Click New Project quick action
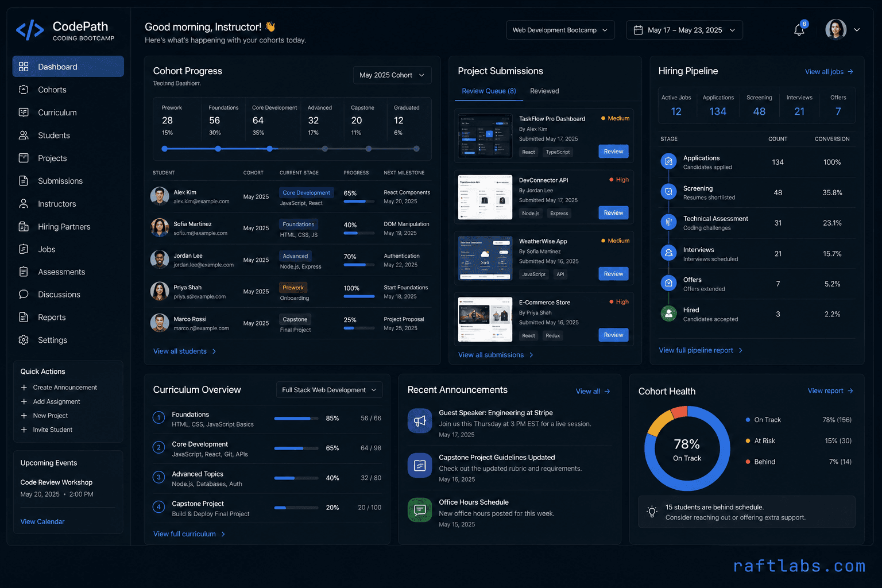The height and width of the screenshot is (588, 882). pyautogui.click(x=44, y=416)
